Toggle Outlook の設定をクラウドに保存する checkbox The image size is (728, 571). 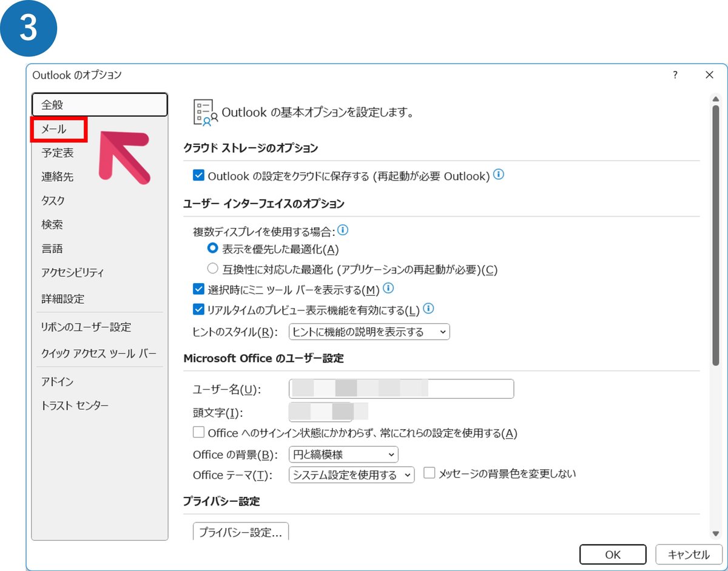[198, 176]
